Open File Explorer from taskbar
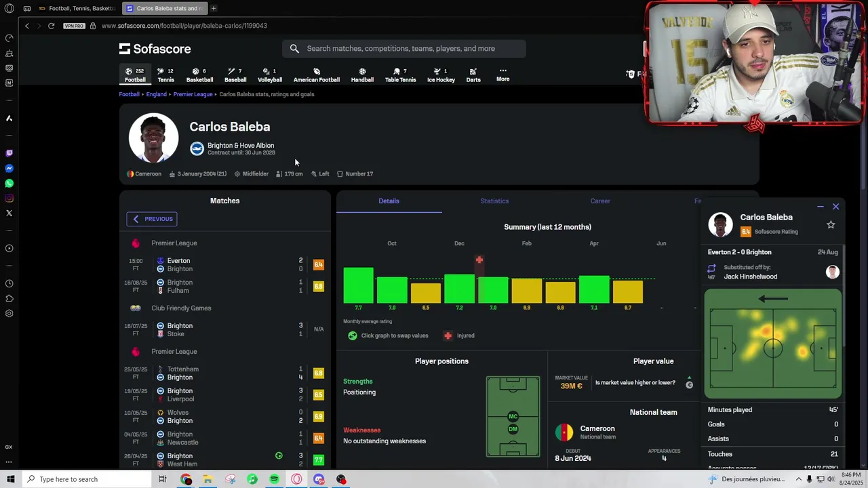The width and height of the screenshot is (868, 488). click(x=208, y=479)
